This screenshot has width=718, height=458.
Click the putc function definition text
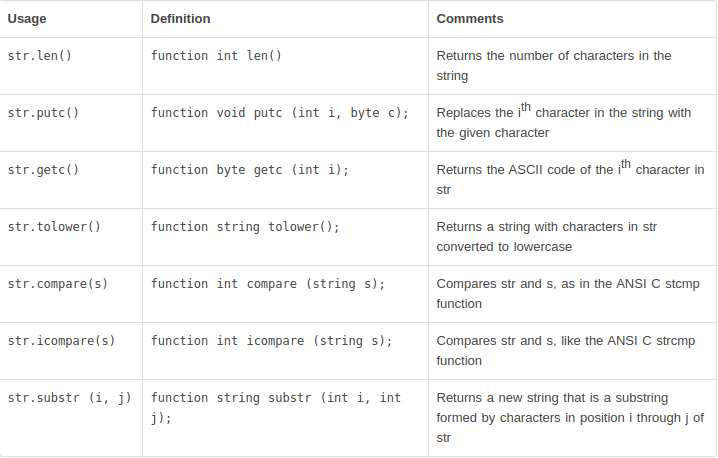click(280, 113)
